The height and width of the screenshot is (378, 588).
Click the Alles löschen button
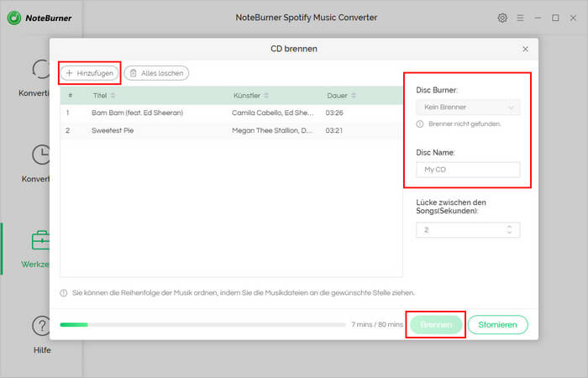click(156, 73)
